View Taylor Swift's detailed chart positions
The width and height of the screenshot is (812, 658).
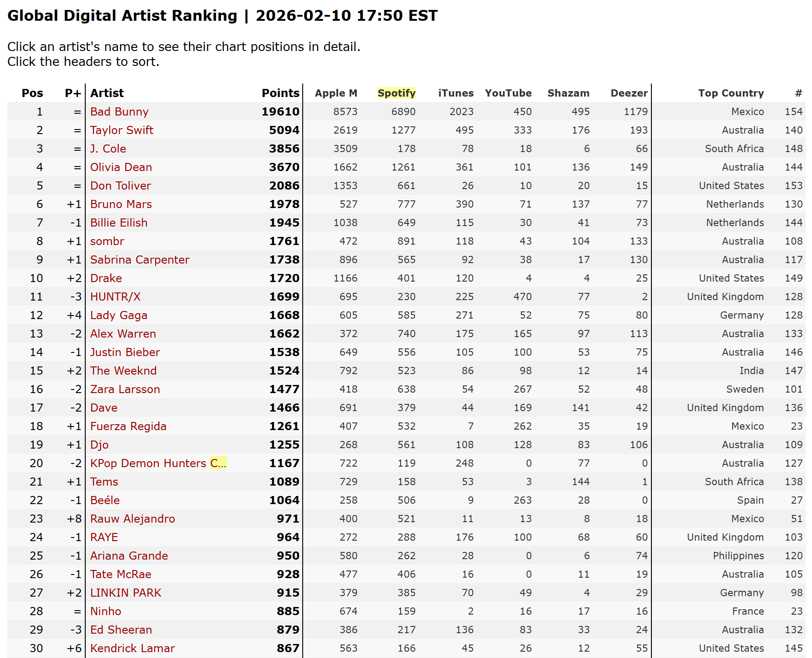[121, 130]
